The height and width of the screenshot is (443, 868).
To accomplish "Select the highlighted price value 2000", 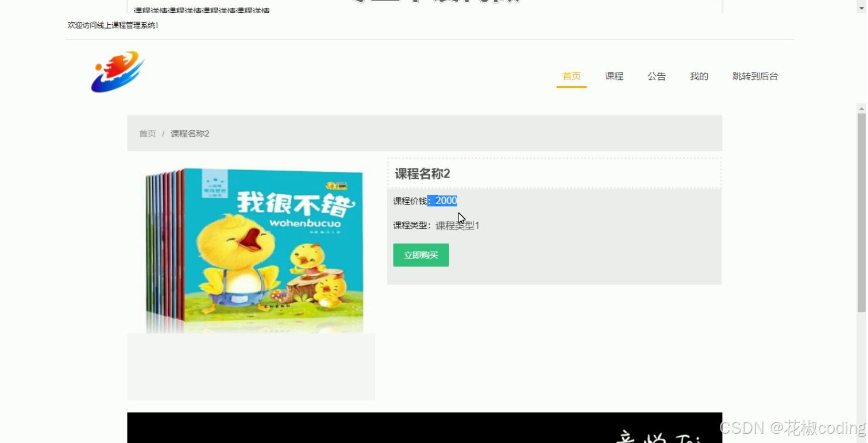I will point(445,200).
